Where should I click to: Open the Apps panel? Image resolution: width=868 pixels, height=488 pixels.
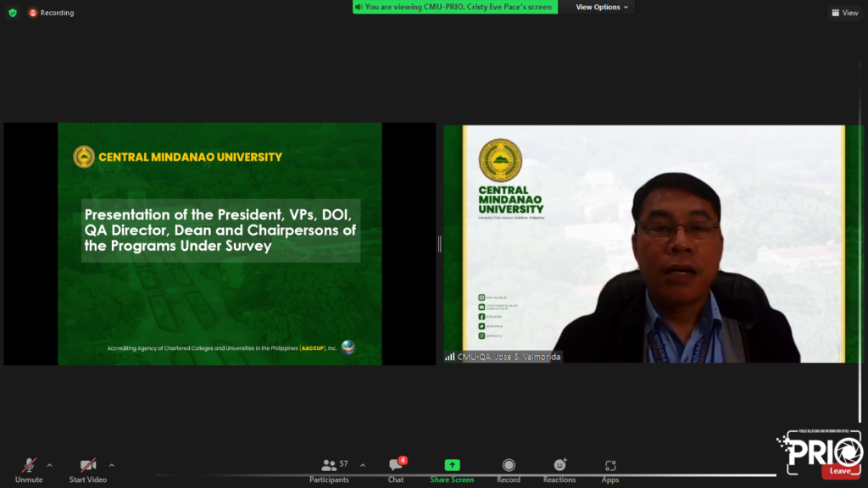(610, 471)
